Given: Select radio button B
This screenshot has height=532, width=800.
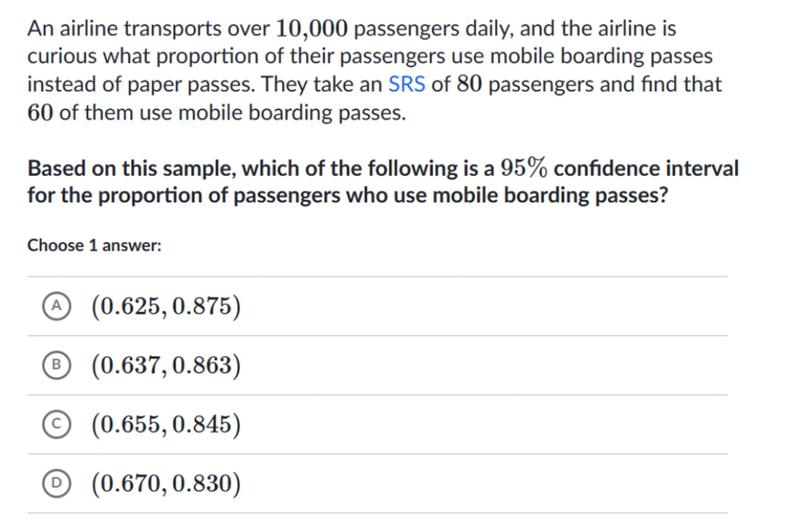Looking at the screenshot, I should click(x=57, y=365).
